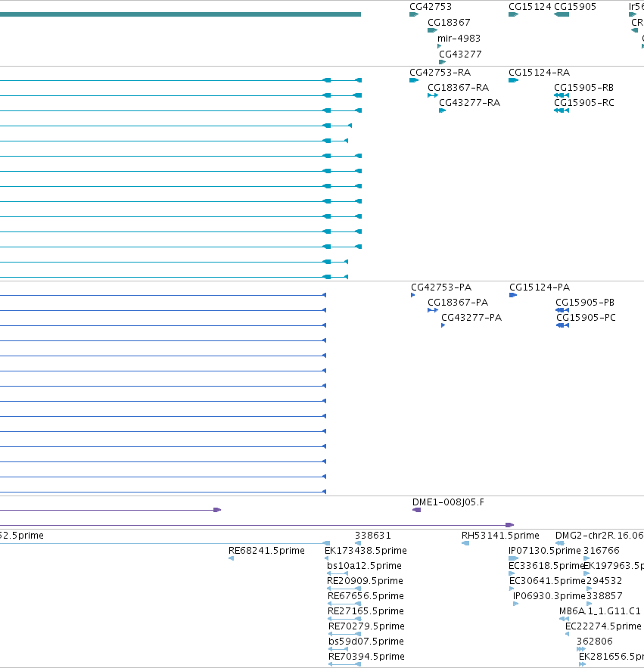Select the CG18367-RA transcript label
The width and height of the screenshot is (644, 668).
pyautogui.click(x=458, y=88)
